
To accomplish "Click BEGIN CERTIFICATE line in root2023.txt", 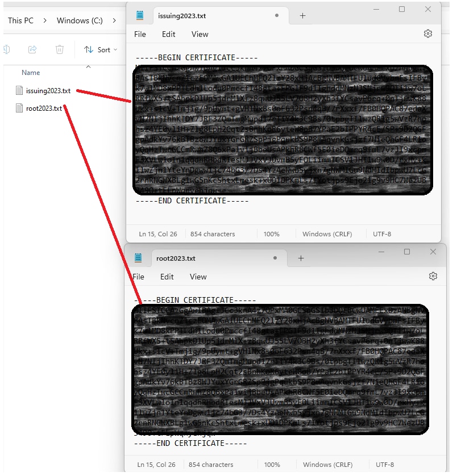I will tap(195, 300).
